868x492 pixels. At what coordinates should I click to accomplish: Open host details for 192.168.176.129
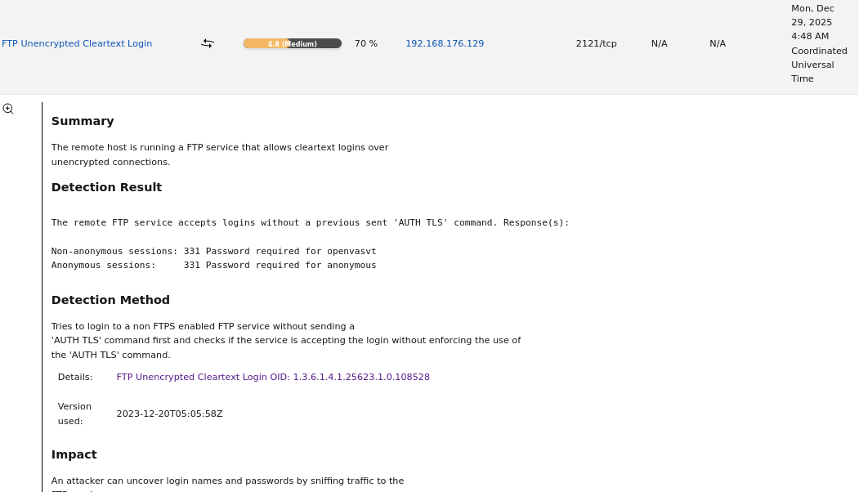[x=445, y=43]
